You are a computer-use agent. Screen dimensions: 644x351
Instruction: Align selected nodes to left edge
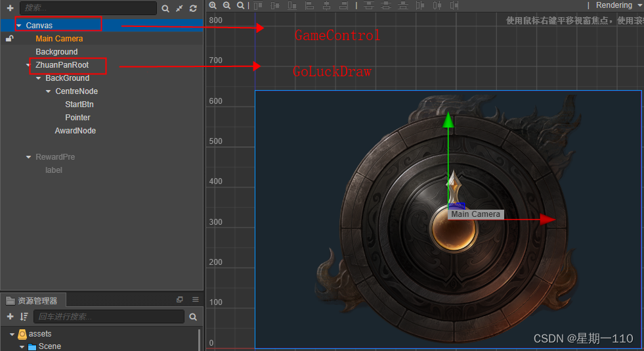tap(309, 5)
